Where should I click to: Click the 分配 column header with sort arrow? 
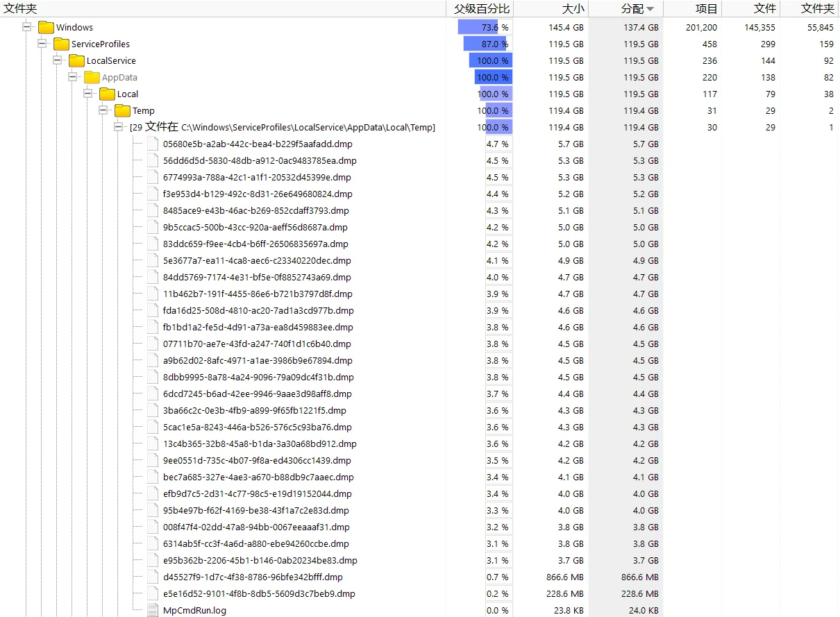[626, 8]
